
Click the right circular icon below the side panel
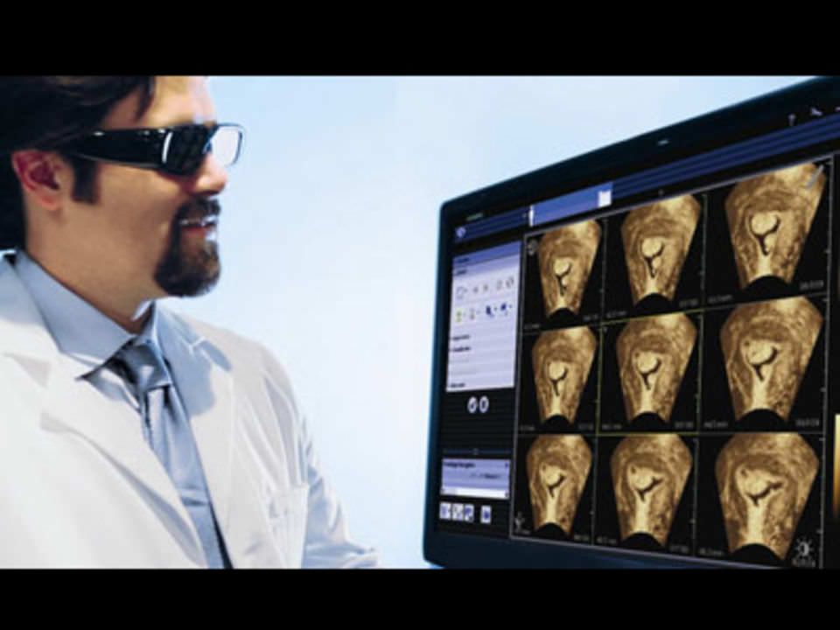tap(484, 403)
